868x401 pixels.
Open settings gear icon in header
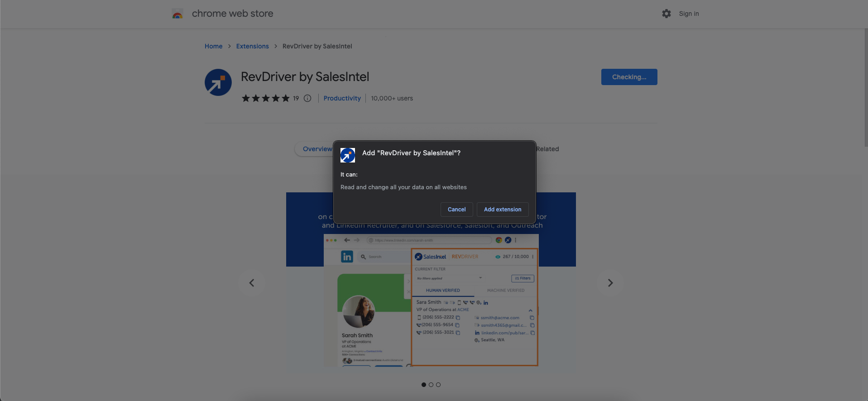667,14
